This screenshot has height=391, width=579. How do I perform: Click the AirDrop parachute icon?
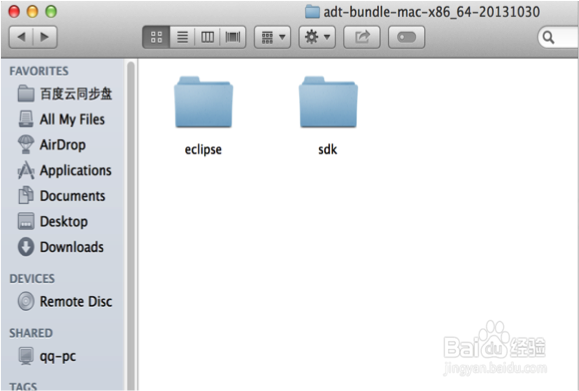click(x=26, y=144)
